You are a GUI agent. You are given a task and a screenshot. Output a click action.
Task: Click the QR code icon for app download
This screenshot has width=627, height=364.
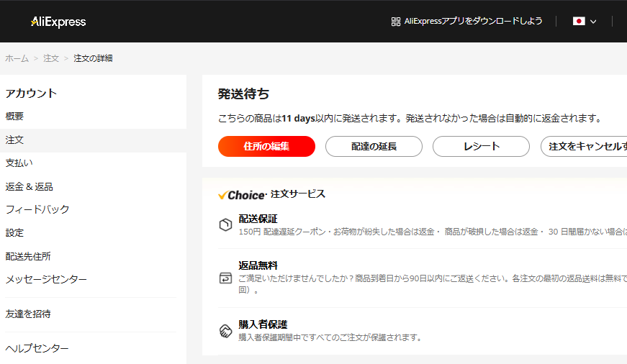point(395,22)
